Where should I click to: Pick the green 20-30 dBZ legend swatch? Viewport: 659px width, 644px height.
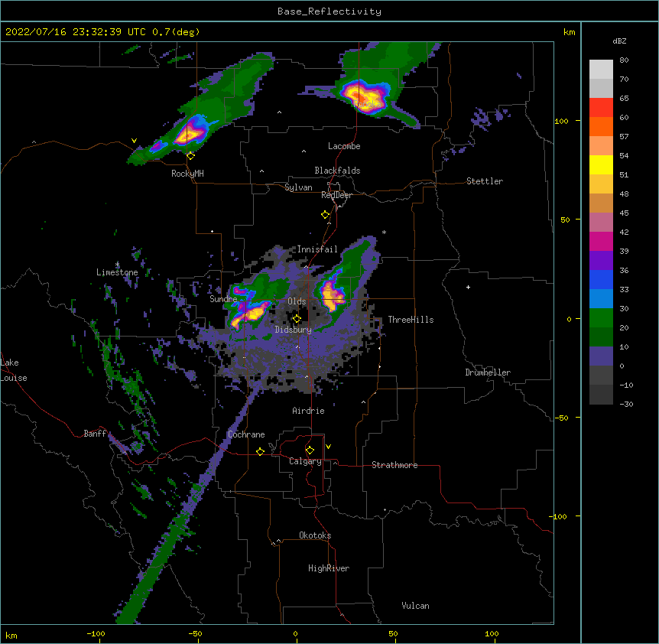click(601, 318)
